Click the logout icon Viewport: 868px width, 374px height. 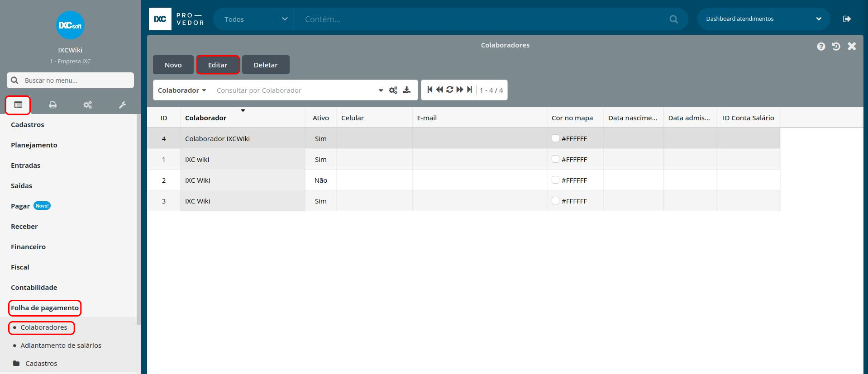(x=847, y=19)
